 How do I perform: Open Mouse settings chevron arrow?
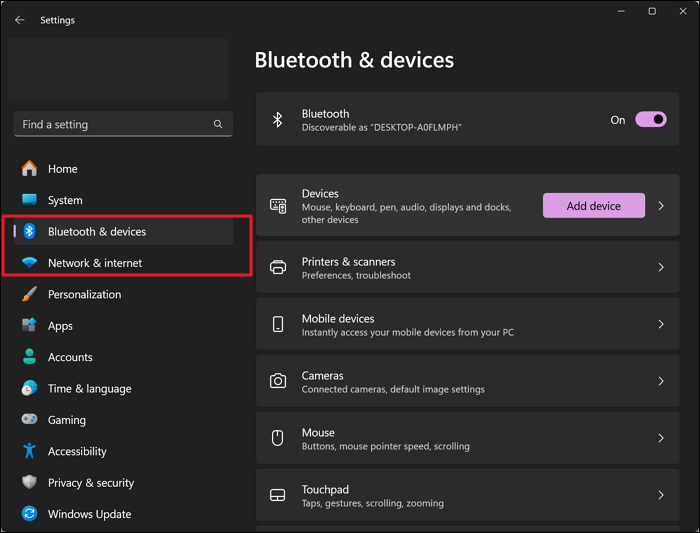661,438
